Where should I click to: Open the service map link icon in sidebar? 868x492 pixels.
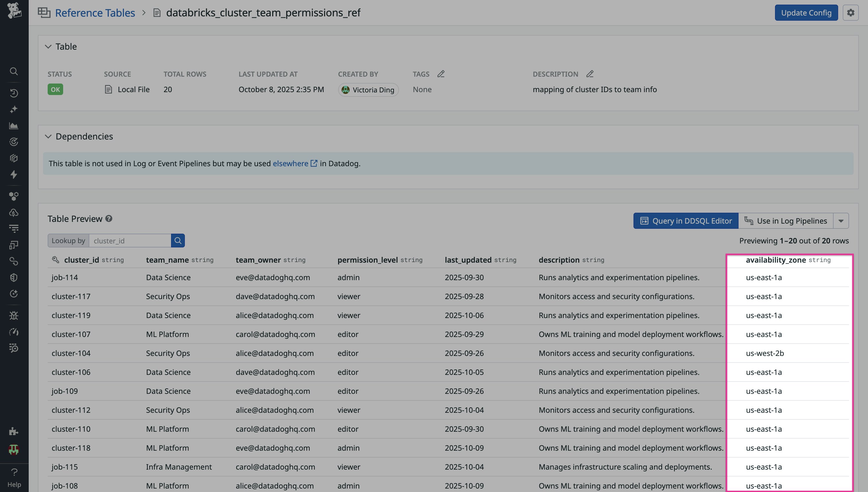tap(14, 261)
